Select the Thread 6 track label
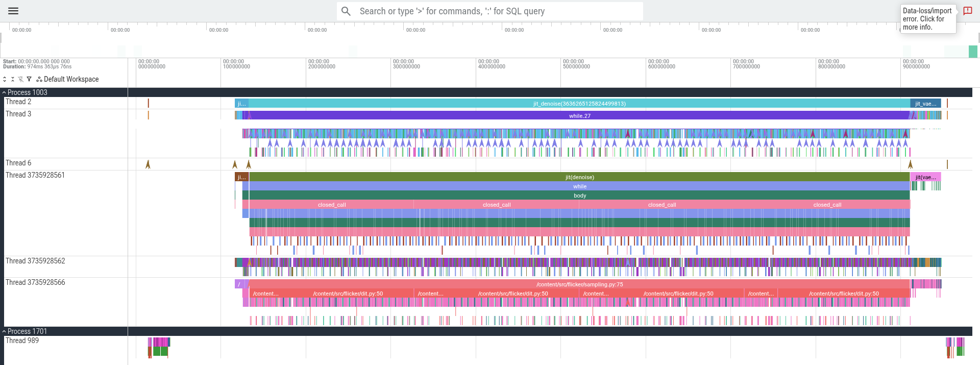Image resolution: width=980 pixels, height=365 pixels. click(18, 163)
